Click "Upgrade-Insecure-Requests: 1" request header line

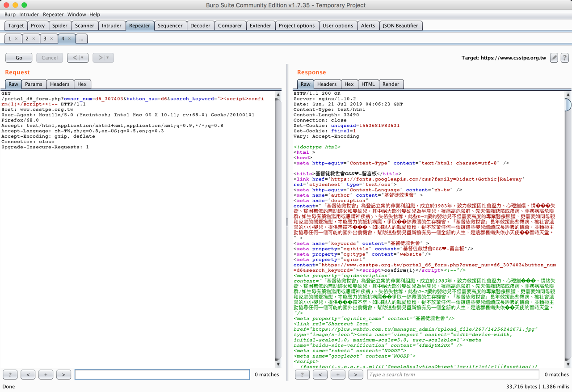[x=45, y=147]
